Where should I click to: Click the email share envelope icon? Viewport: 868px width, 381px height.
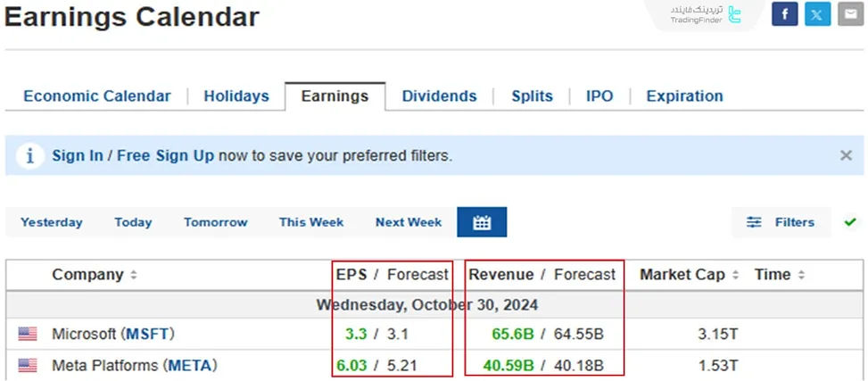[x=850, y=14]
